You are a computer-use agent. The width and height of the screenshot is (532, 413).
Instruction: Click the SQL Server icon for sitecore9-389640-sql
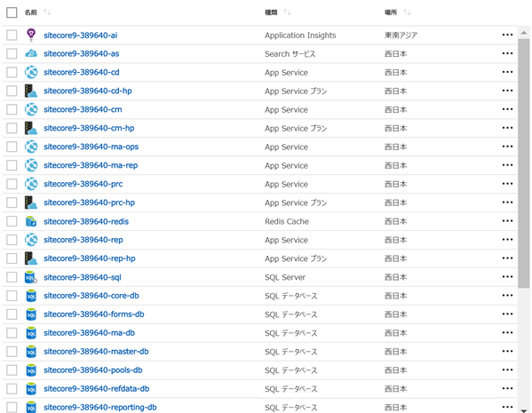(31, 277)
